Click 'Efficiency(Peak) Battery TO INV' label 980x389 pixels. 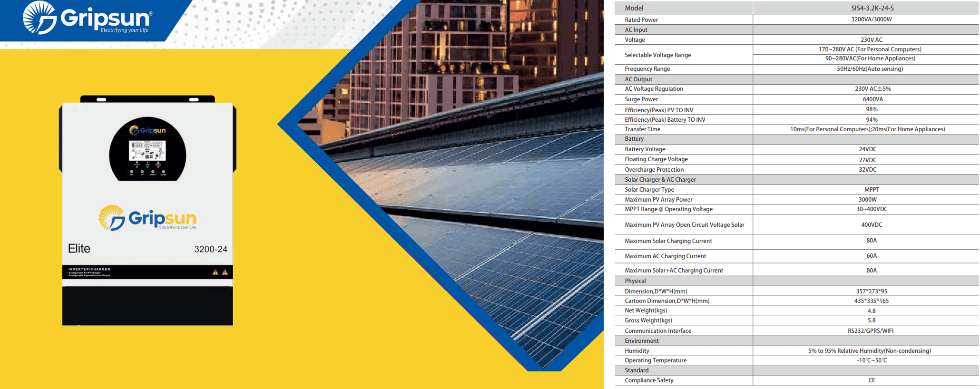665,120
